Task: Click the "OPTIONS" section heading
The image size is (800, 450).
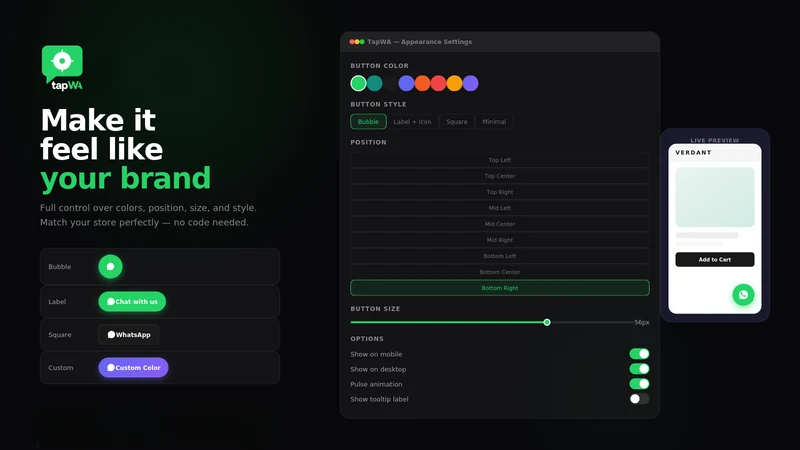Action: [x=367, y=339]
